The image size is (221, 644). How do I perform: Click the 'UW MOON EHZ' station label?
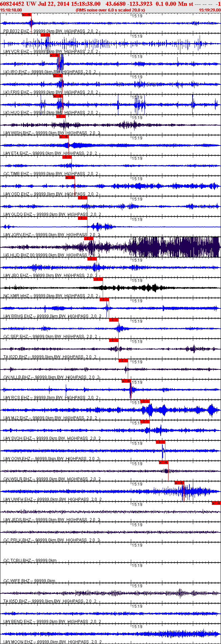pyautogui.click(x=18, y=642)
